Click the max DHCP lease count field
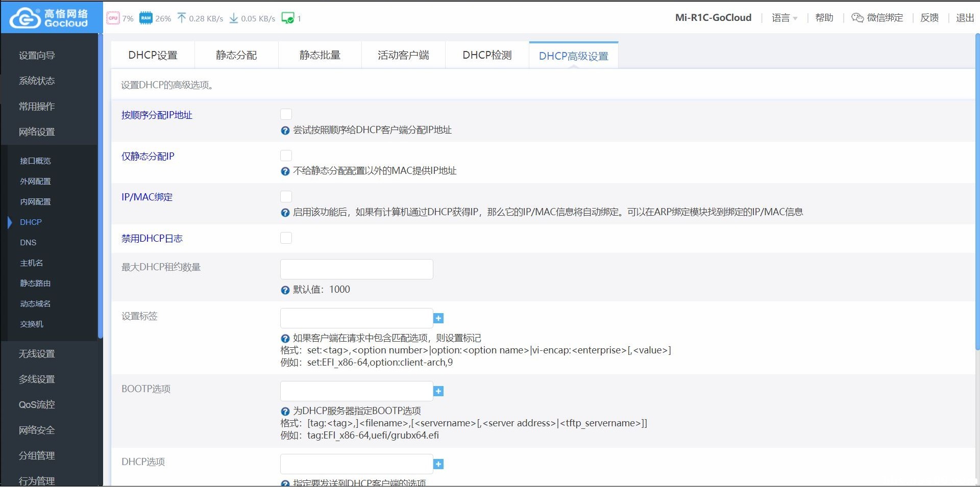 tap(356, 269)
